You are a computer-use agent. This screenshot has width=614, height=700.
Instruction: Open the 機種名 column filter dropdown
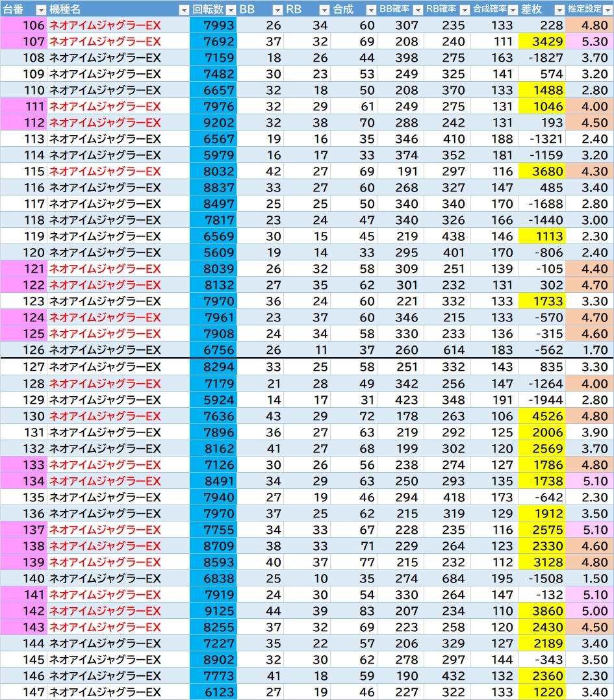pos(183,10)
